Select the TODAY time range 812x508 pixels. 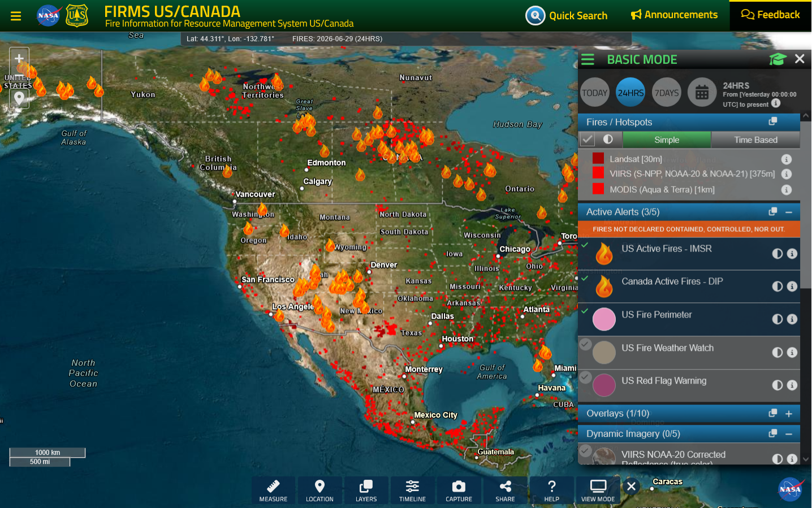pyautogui.click(x=595, y=93)
